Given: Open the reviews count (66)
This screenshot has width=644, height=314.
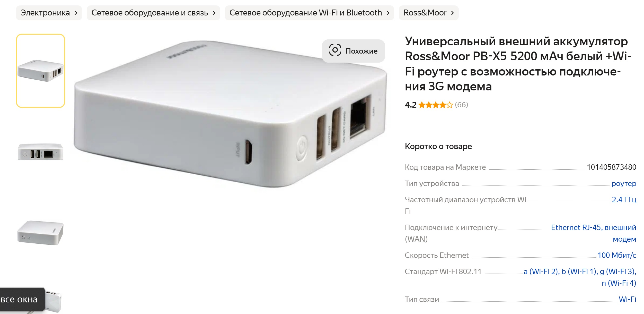Looking at the screenshot, I should [x=461, y=105].
